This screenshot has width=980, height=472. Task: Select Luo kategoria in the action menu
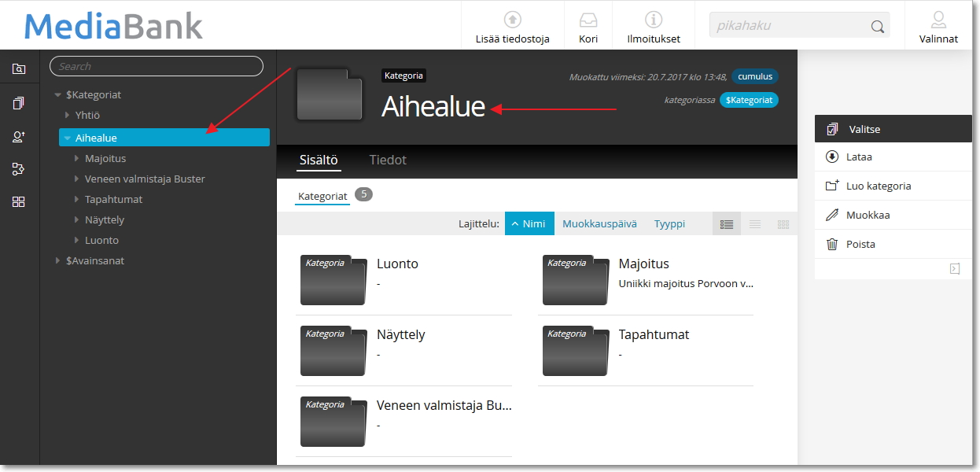[878, 186]
